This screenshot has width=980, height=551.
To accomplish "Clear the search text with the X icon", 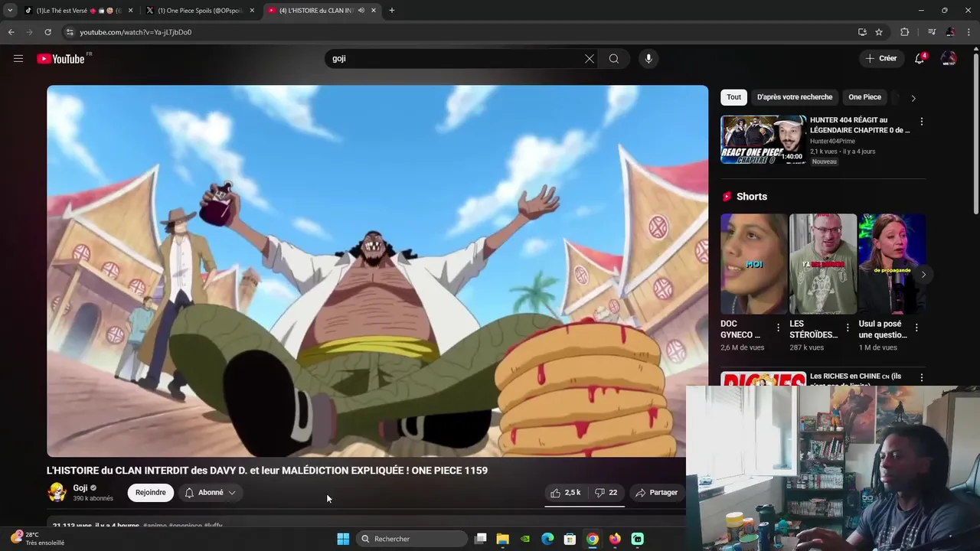I will [590, 58].
